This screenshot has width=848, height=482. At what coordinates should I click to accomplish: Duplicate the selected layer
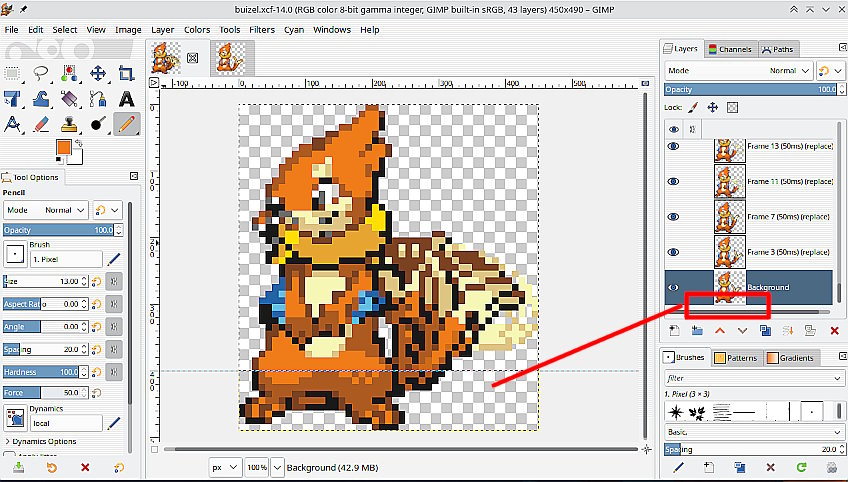coord(765,331)
